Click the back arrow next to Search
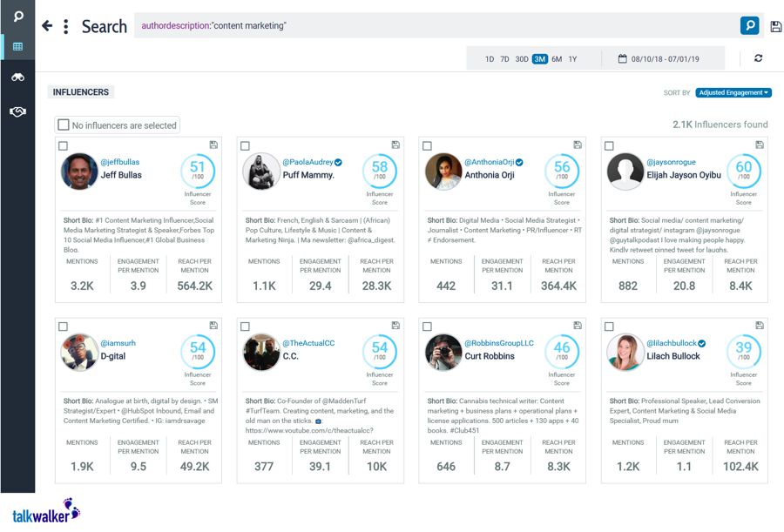 tap(47, 25)
